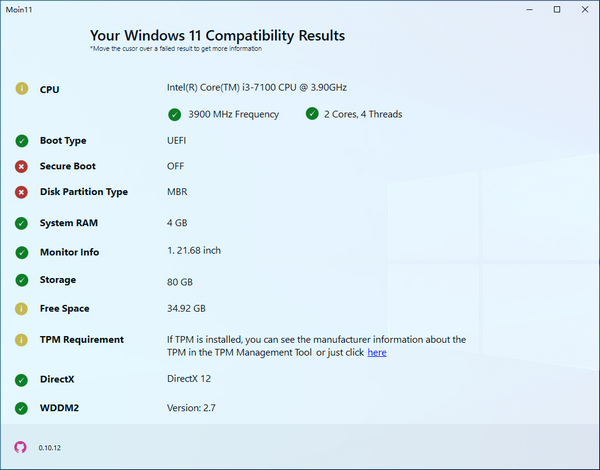Click the DirectX 12 value

point(189,379)
